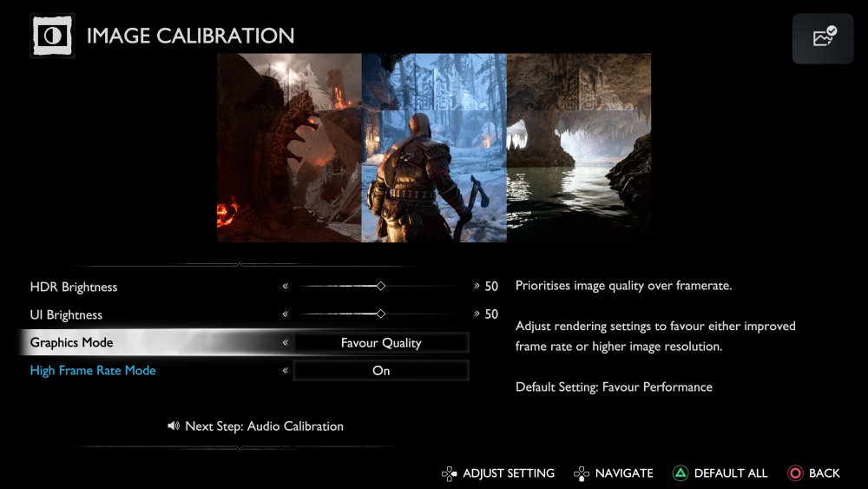Click the d-pad icon beside Navigate
The height and width of the screenshot is (489, 868).
(x=581, y=473)
